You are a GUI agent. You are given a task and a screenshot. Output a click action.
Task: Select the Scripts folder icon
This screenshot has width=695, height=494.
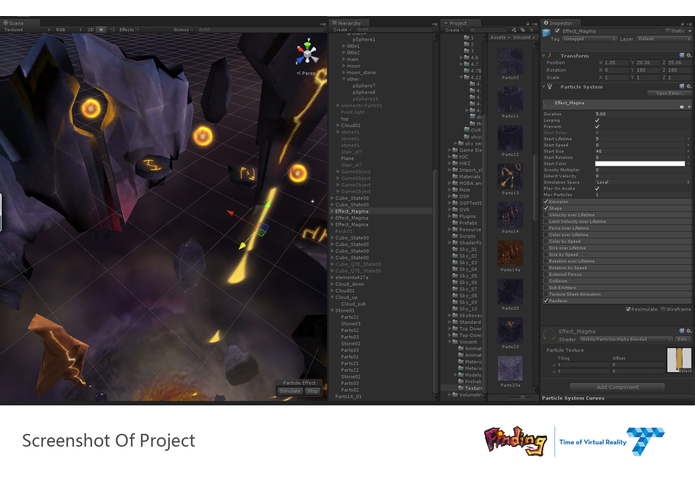(455, 236)
